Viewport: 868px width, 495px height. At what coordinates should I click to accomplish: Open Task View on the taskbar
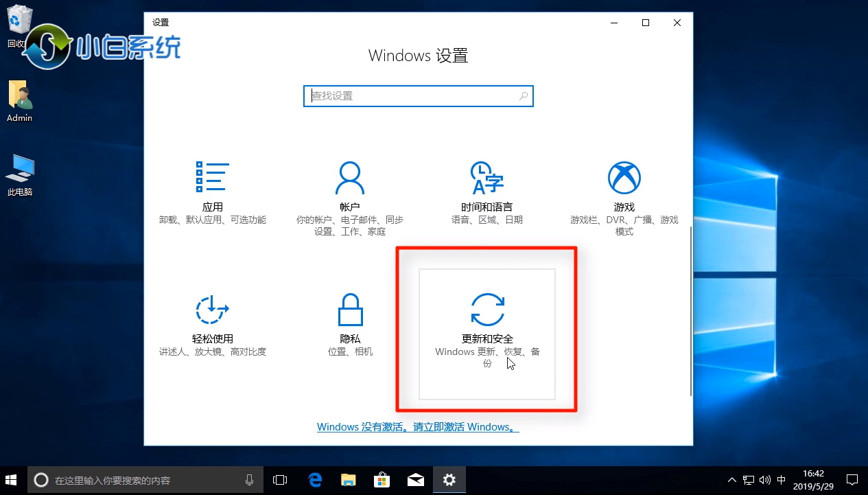[280, 480]
